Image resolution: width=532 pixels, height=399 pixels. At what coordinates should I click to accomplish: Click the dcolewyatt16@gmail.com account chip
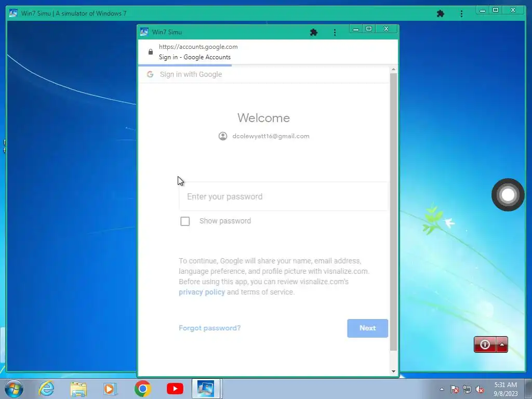coord(264,136)
